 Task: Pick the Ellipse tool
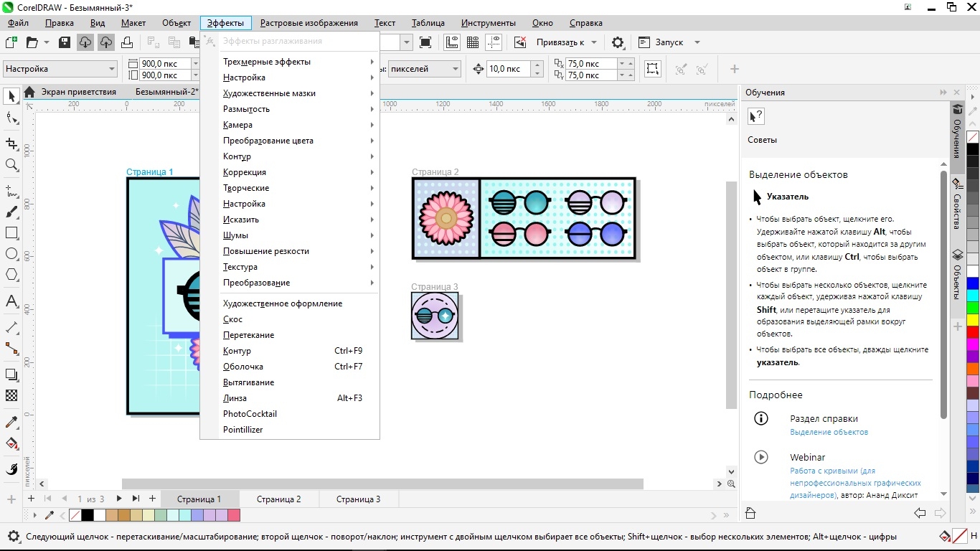(11, 254)
